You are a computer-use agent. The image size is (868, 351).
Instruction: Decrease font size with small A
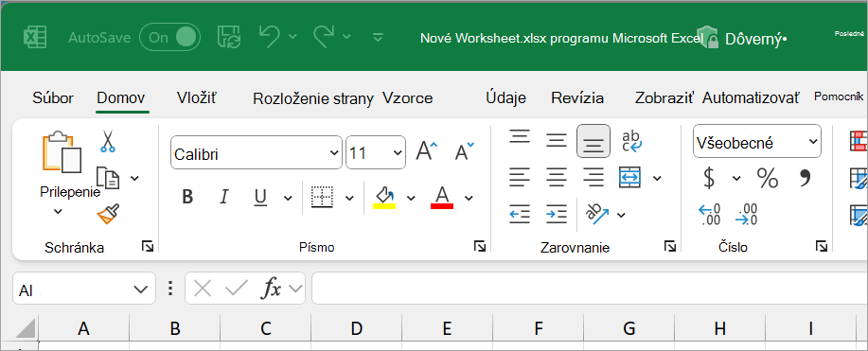[x=465, y=150]
